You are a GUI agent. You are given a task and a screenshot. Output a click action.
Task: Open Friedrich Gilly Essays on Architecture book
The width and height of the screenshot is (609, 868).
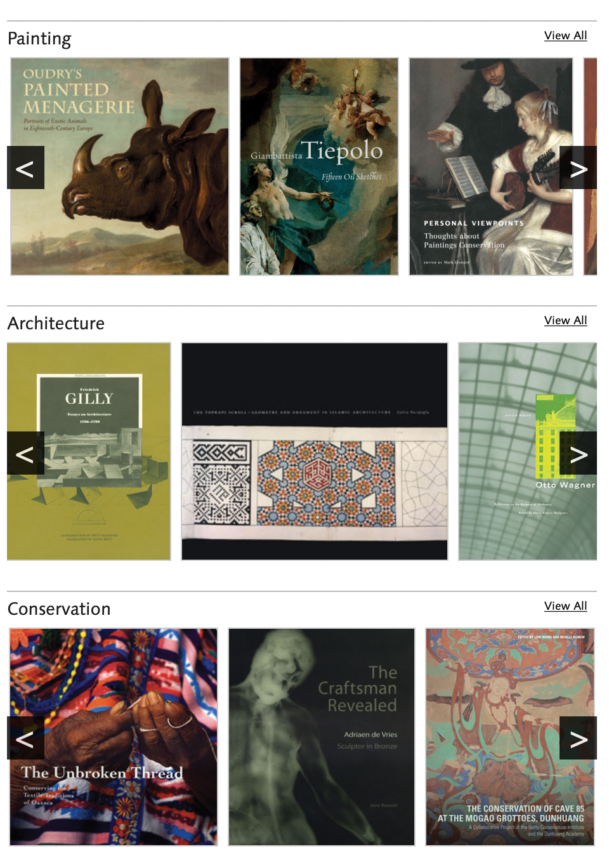pos(89,452)
